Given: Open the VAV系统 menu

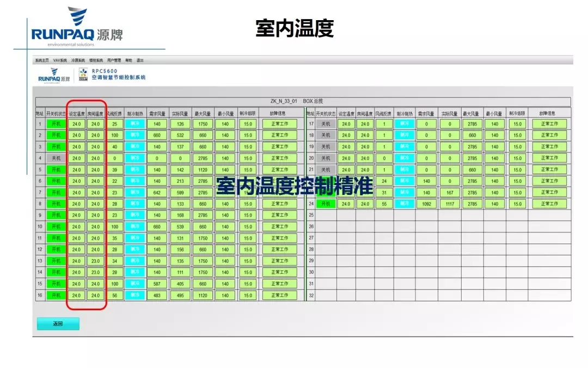Looking at the screenshot, I should point(60,60).
